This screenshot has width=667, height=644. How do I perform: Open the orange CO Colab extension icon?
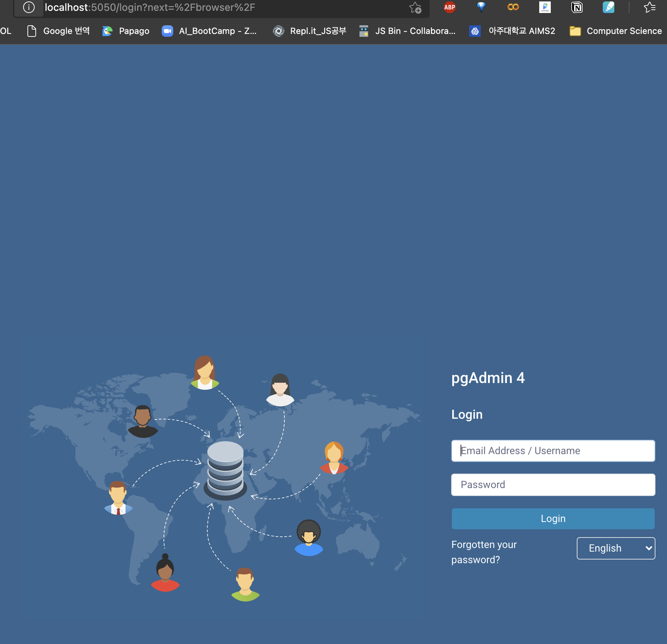(x=513, y=7)
